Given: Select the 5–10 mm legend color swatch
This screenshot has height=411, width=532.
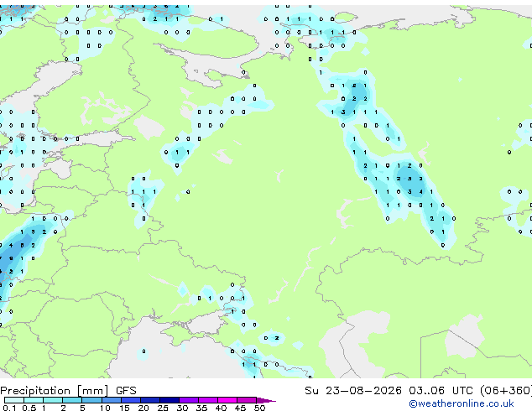Looking at the screenshot, I should pos(91,400).
